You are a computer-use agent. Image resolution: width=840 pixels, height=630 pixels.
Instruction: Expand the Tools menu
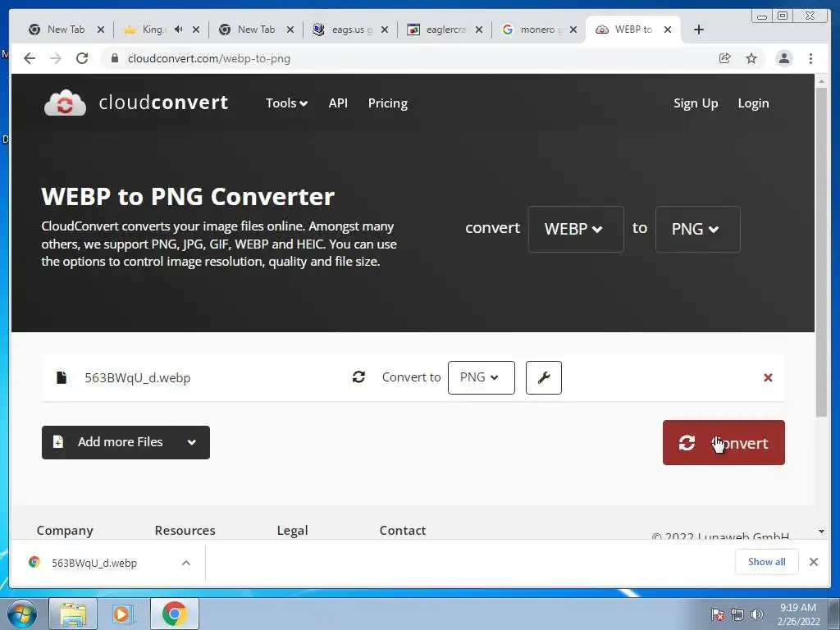286,103
